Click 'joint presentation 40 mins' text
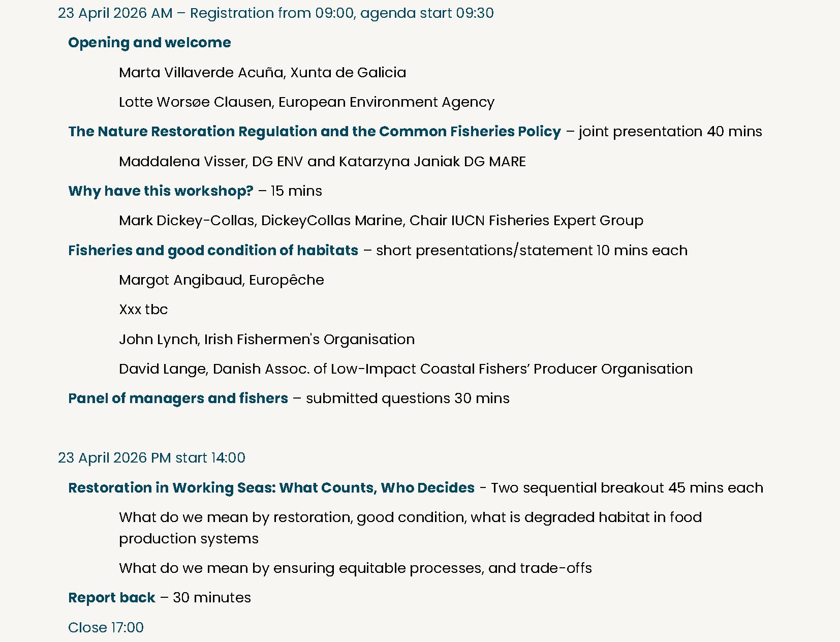 [x=670, y=132]
